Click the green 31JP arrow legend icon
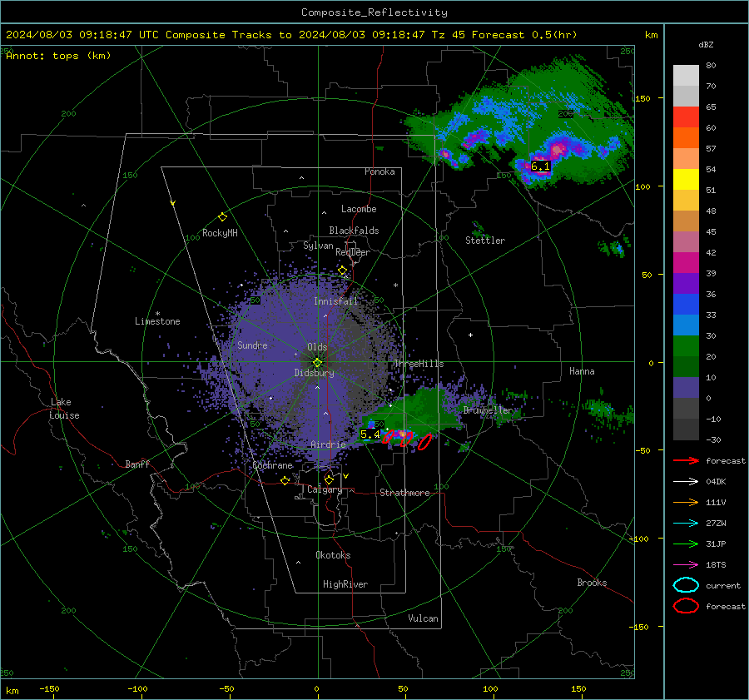This screenshot has height=700, width=749. click(x=686, y=544)
